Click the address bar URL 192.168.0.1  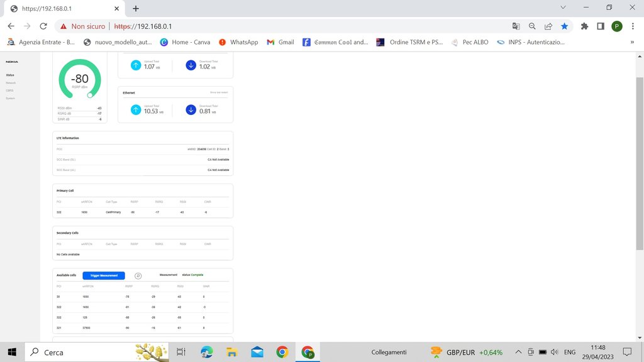pyautogui.click(x=143, y=26)
